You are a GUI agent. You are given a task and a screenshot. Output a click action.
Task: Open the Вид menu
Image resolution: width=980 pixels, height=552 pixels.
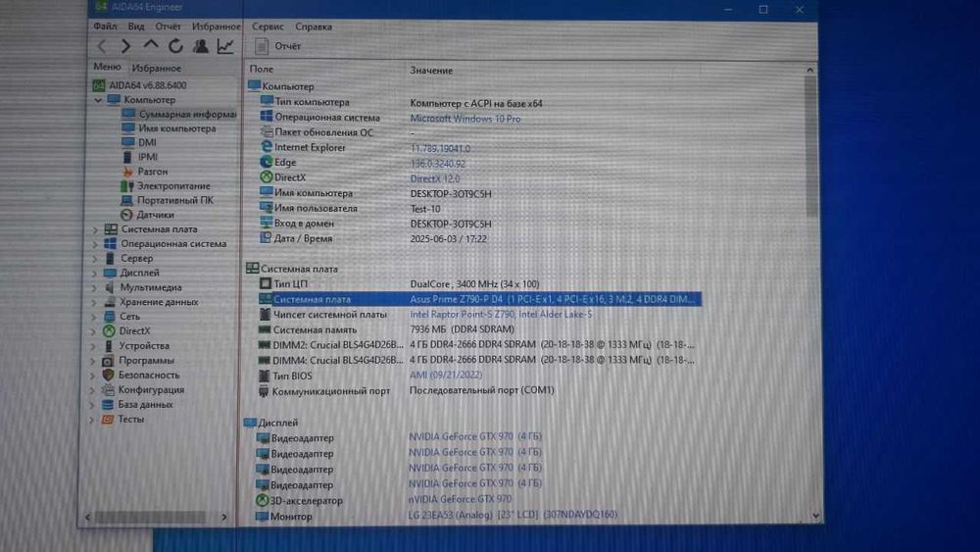135,26
